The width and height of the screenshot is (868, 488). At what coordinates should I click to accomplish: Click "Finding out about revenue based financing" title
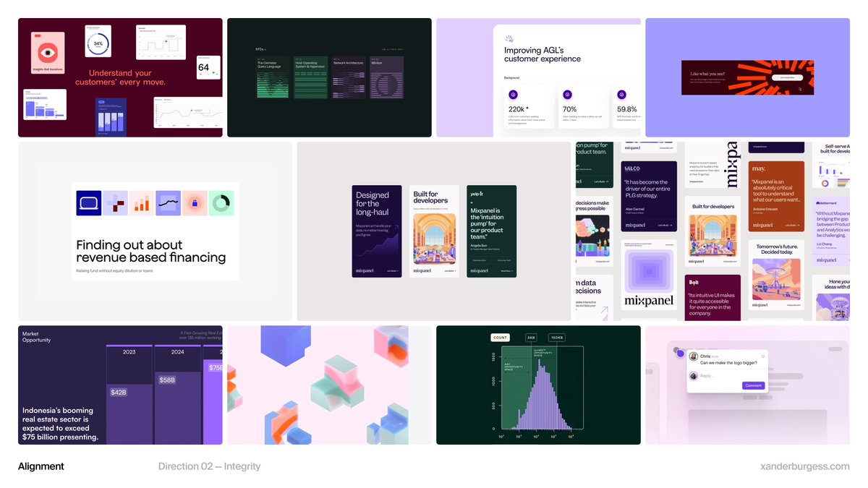click(151, 251)
